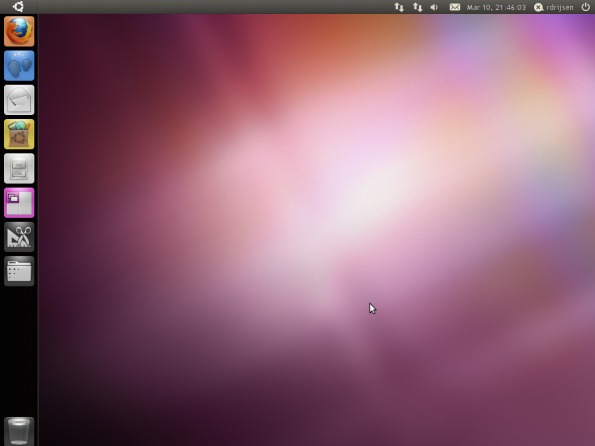The image size is (595, 446).
Task: Click the chat status icon beside rdrijsen
Action: (x=538, y=7)
